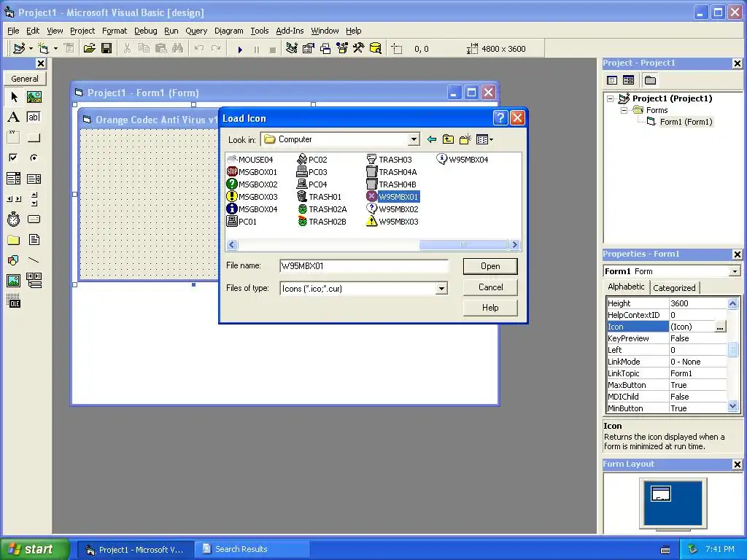Select the DriveListBox tool in toolbox

pyautogui.click(x=34, y=219)
